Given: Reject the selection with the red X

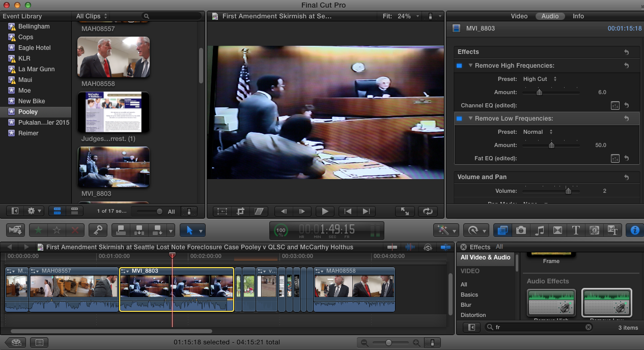Looking at the screenshot, I should [x=75, y=230].
